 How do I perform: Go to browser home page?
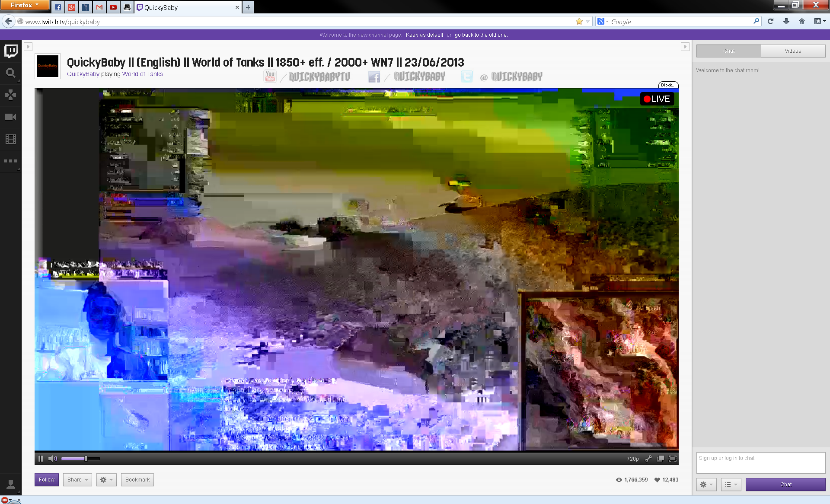[802, 21]
